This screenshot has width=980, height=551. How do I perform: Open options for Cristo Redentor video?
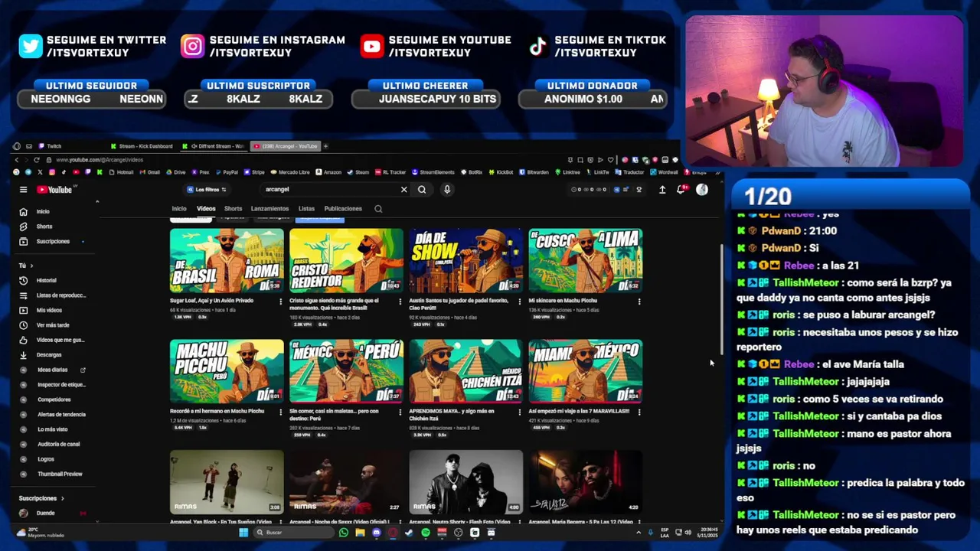400,302
